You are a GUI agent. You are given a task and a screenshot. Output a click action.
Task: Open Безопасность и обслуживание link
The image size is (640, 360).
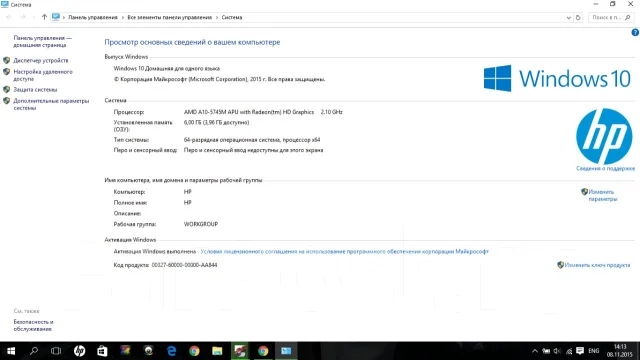pos(33,325)
